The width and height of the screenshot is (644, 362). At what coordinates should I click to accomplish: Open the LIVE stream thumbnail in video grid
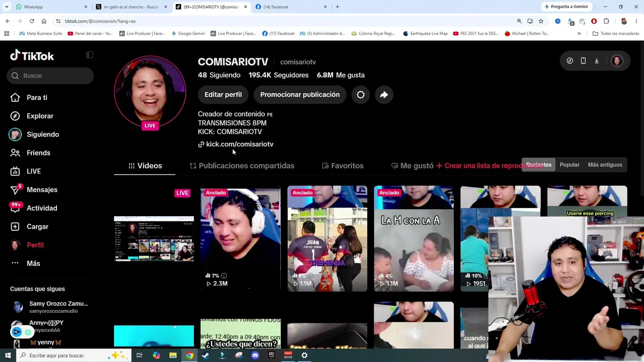(x=154, y=239)
